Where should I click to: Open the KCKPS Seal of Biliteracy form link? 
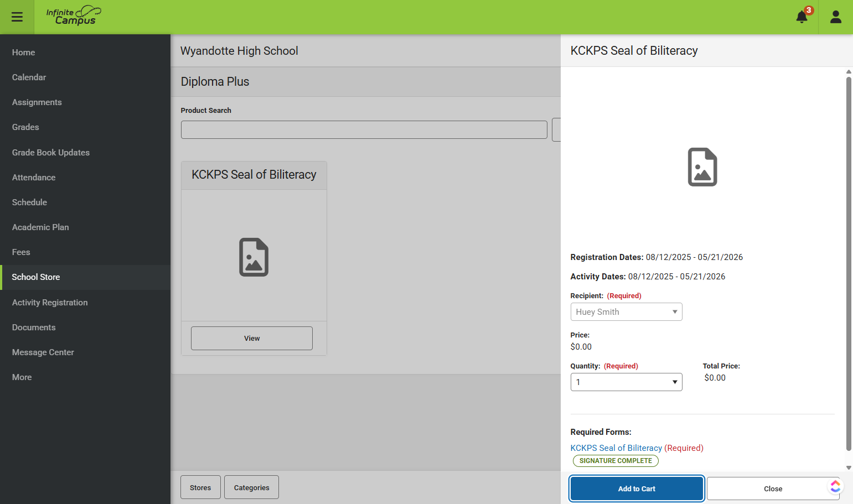click(x=616, y=448)
